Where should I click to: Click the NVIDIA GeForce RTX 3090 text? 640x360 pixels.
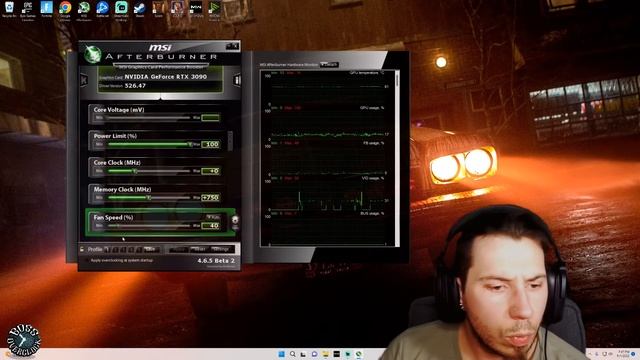click(x=166, y=76)
